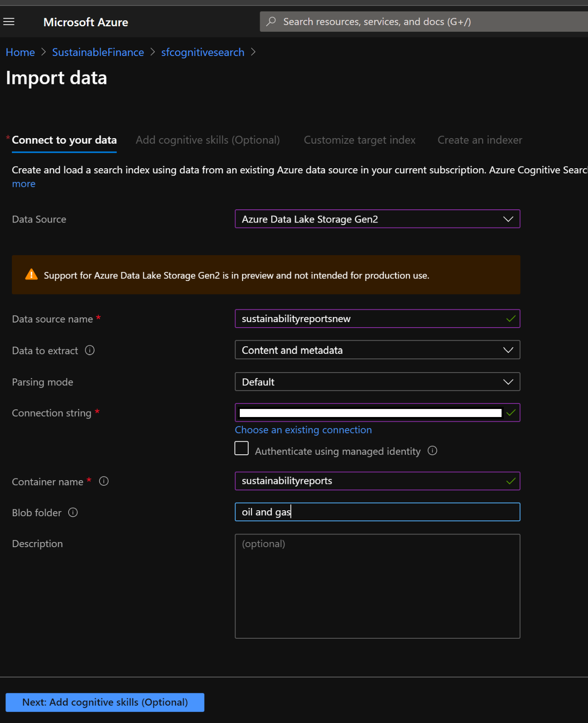Open the Parsing mode dropdown

(377, 382)
